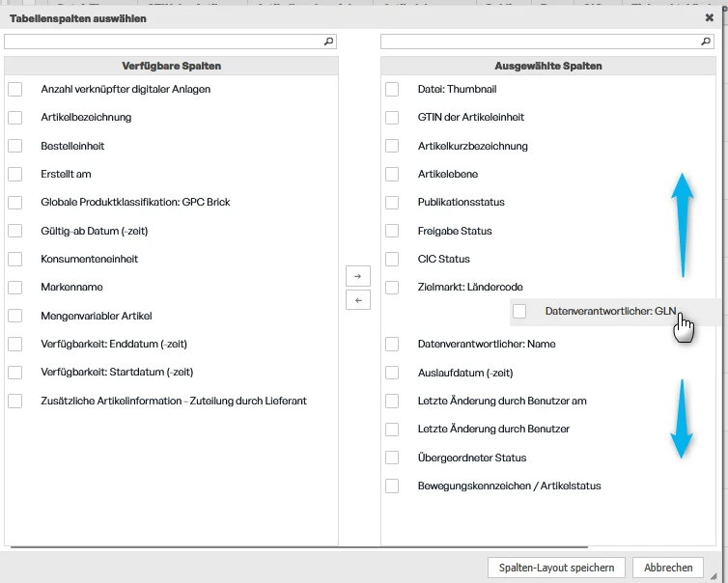Click search magnifier in available columns field
Viewport: 728px width, 583px height.
(328, 42)
